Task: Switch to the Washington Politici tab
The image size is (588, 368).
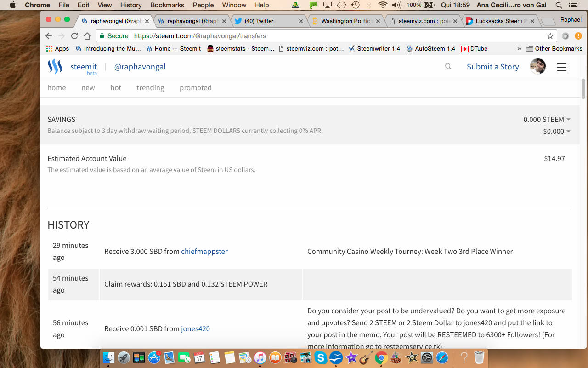Action: [346, 21]
